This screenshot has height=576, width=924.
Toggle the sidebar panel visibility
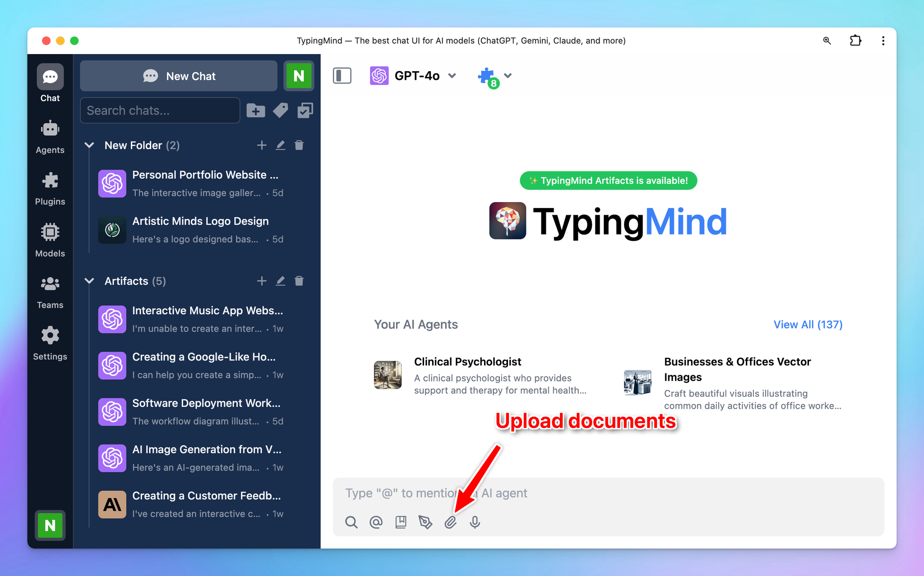coord(342,75)
